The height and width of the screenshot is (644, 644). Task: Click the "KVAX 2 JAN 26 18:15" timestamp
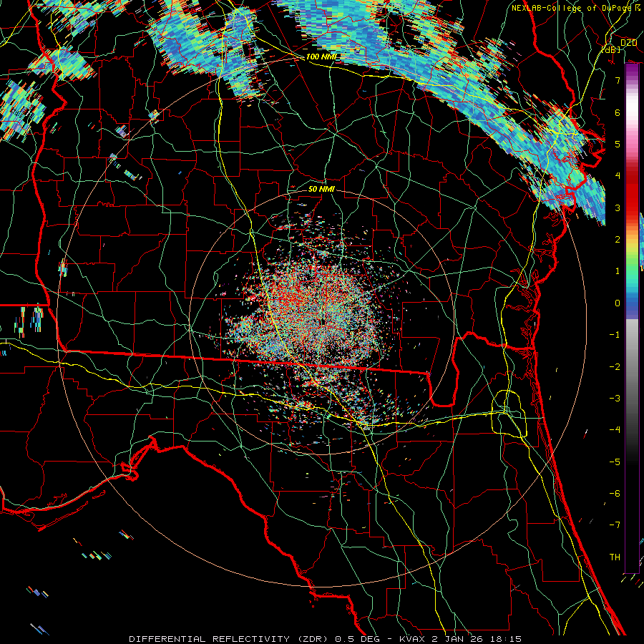459,639
